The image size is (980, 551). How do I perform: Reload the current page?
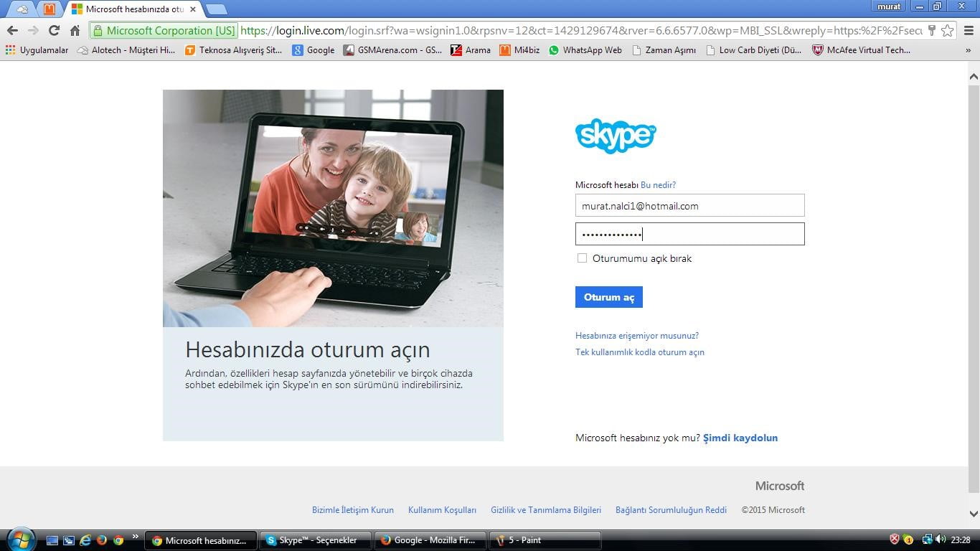pyautogui.click(x=54, y=32)
